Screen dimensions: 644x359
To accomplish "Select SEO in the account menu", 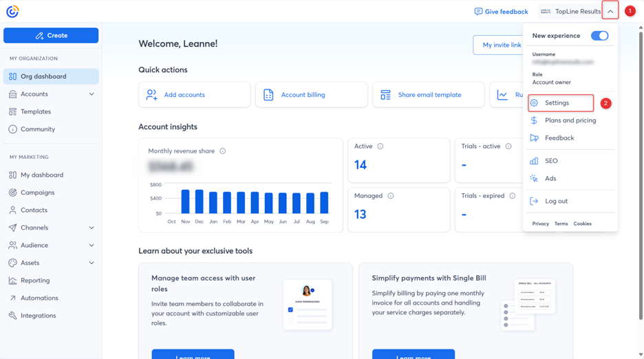I will [551, 161].
